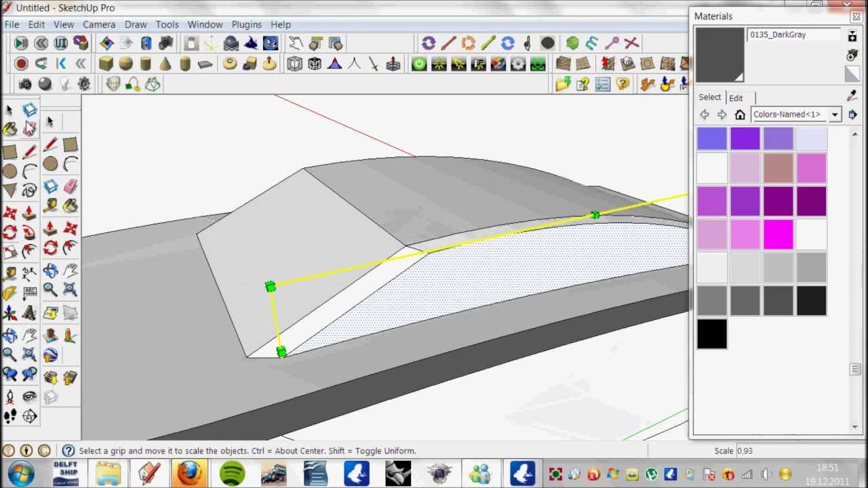Open the Colors-Named collection dropdown
Viewport: 868px width, 488px height.
coord(834,114)
